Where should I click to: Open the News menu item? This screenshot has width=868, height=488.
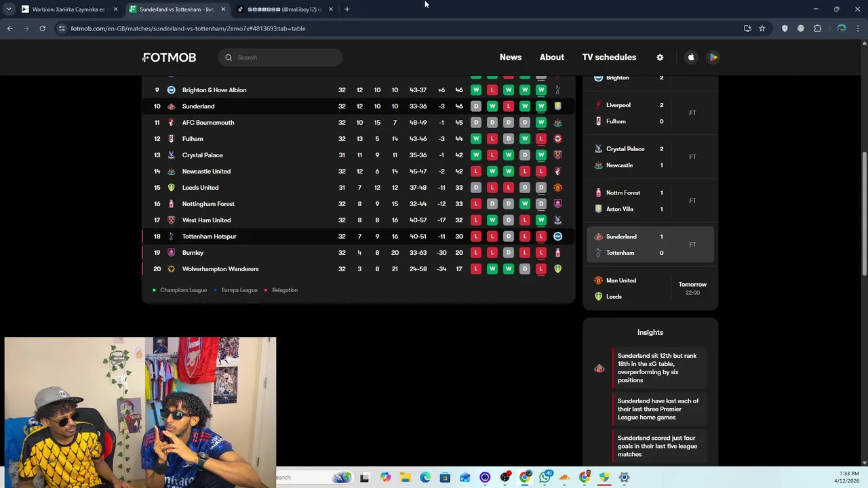point(511,58)
